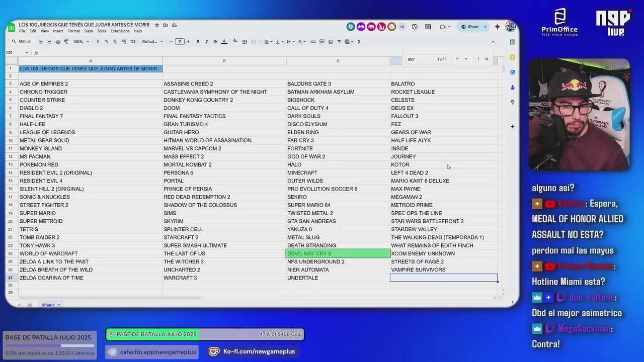This screenshot has height=362, width=644.
Task: Create a filter with the funnel icon
Action: click(339, 42)
